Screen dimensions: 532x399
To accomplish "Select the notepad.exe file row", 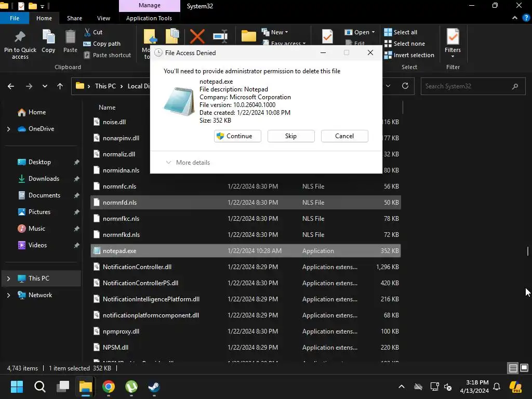I will (x=246, y=251).
